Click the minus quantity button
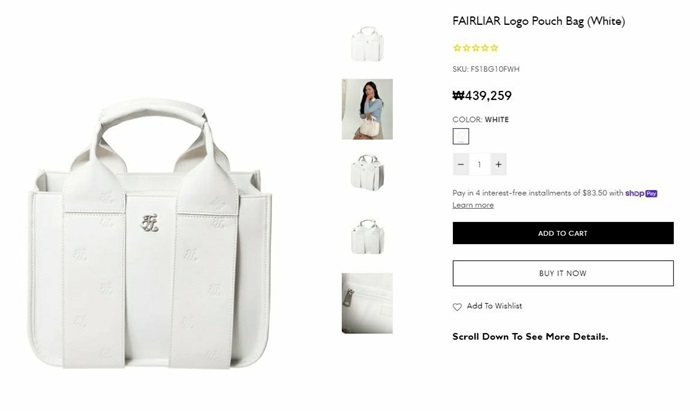The height and width of the screenshot is (411, 700). (x=461, y=164)
